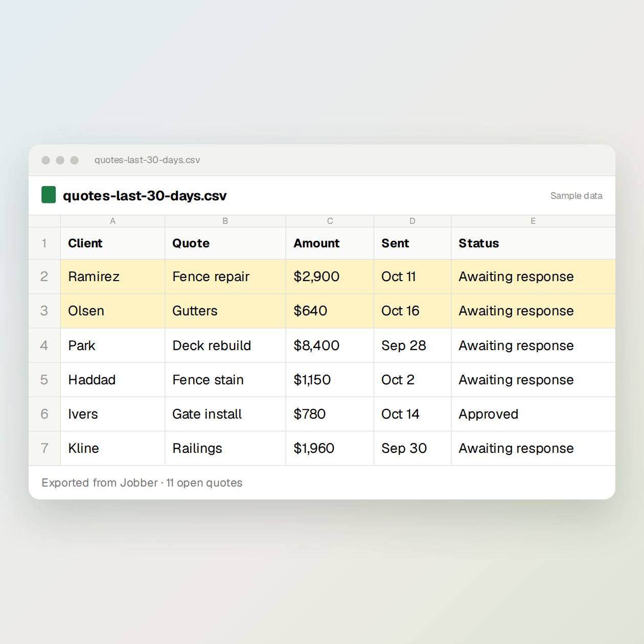Image resolution: width=644 pixels, height=644 pixels.
Task: Select the Park client cell
Action: pyautogui.click(x=112, y=346)
